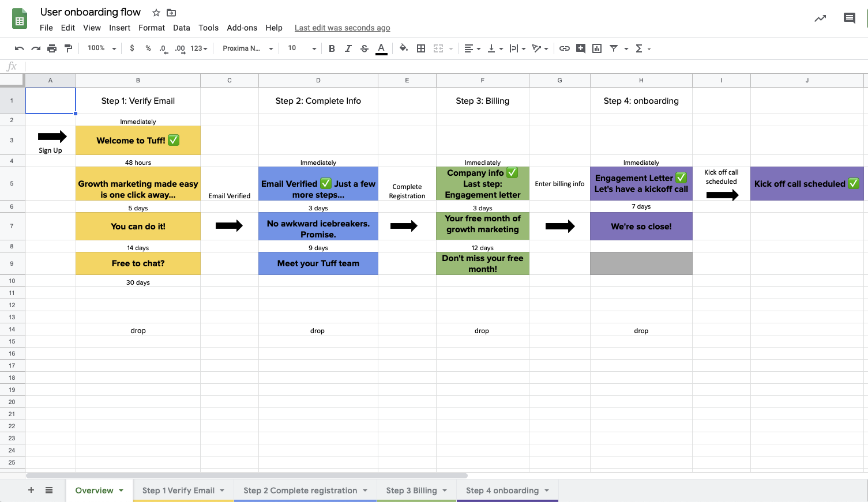Expand the font size dropdown

pyautogui.click(x=313, y=48)
